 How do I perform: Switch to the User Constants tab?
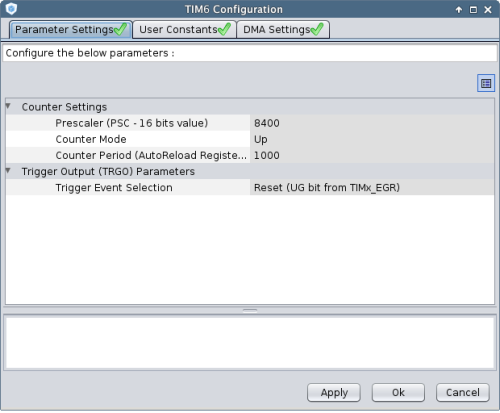(184, 30)
